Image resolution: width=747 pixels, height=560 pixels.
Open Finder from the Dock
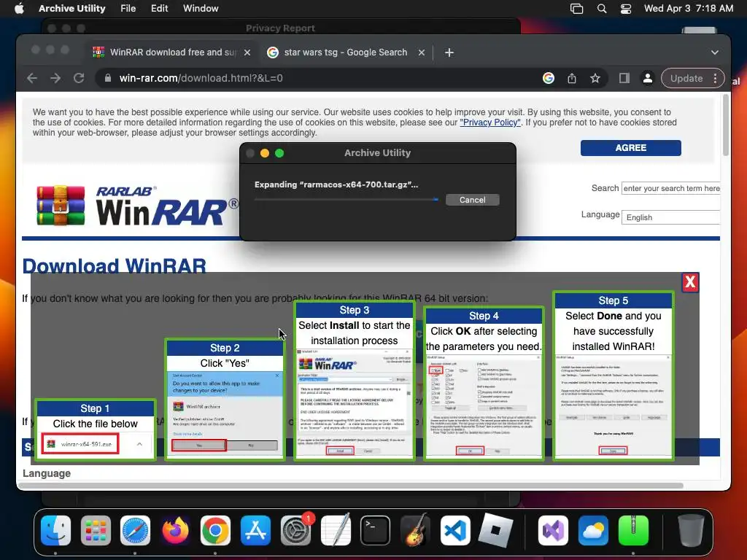click(x=55, y=530)
